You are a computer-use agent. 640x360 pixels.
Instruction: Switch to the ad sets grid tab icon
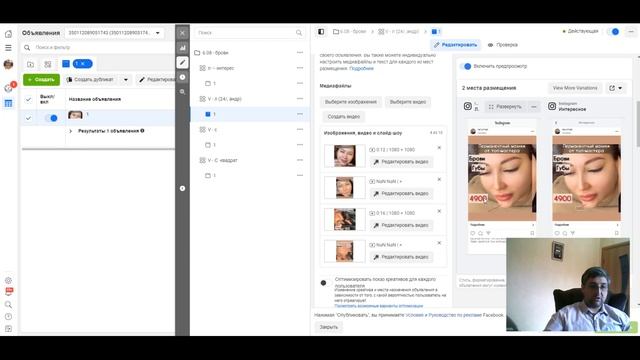pos(48,64)
